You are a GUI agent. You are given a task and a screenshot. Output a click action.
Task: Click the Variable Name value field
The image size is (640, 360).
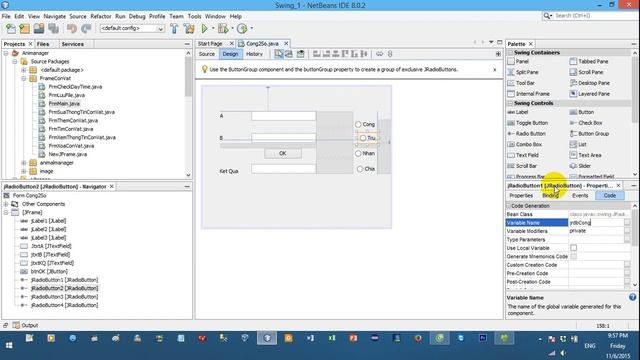[x=596, y=222]
